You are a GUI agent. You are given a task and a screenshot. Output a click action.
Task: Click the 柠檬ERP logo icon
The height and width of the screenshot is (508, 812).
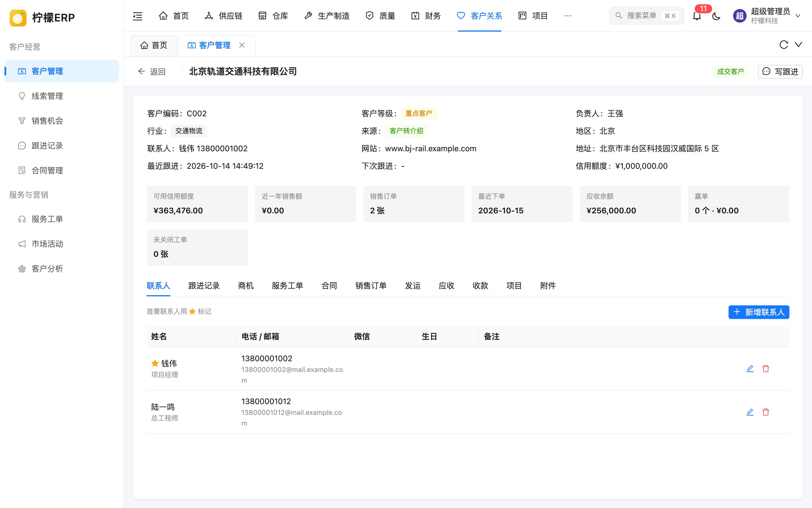point(18,17)
